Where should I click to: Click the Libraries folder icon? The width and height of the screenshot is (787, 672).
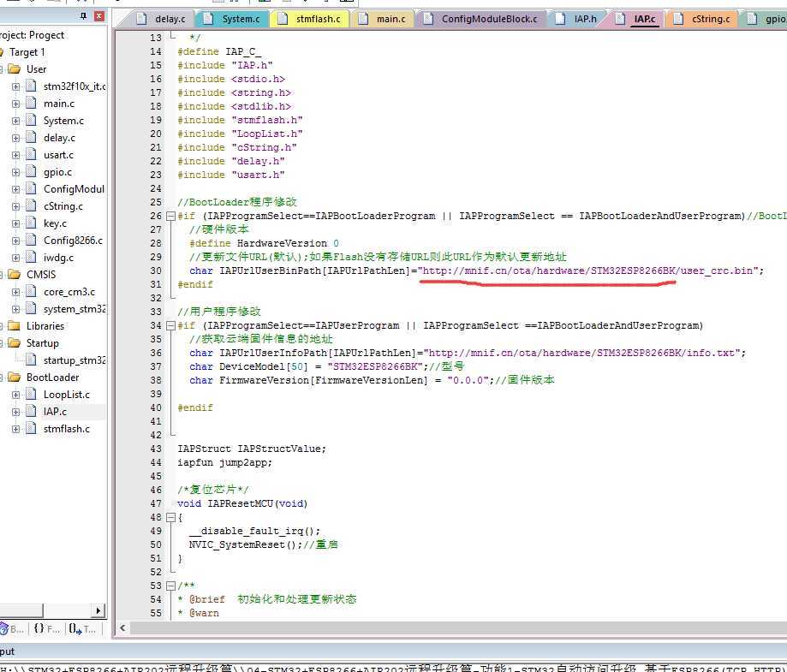pyautogui.click(x=14, y=325)
